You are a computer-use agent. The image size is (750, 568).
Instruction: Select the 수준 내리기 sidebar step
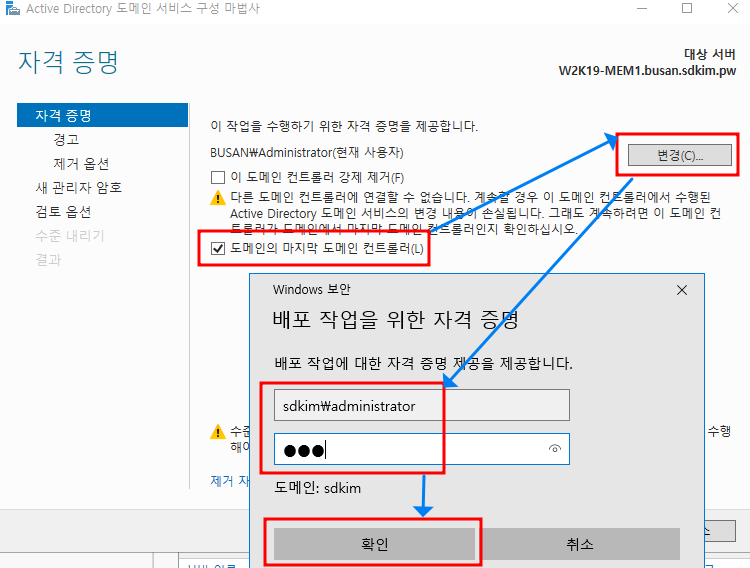tap(70, 235)
